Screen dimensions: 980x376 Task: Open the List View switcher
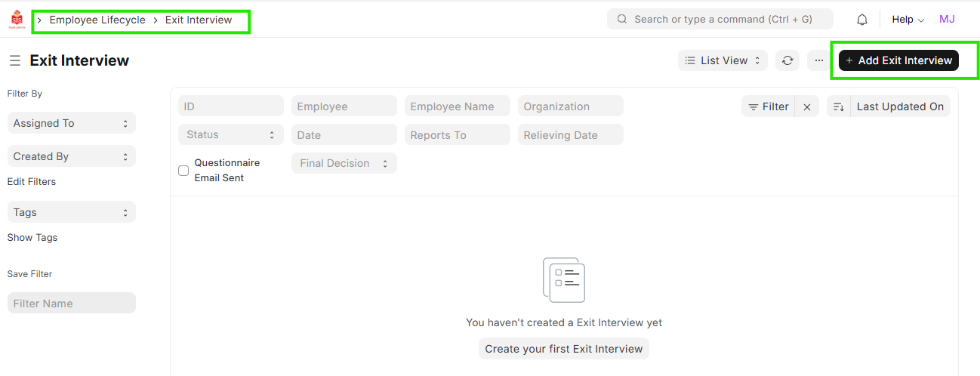723,60
